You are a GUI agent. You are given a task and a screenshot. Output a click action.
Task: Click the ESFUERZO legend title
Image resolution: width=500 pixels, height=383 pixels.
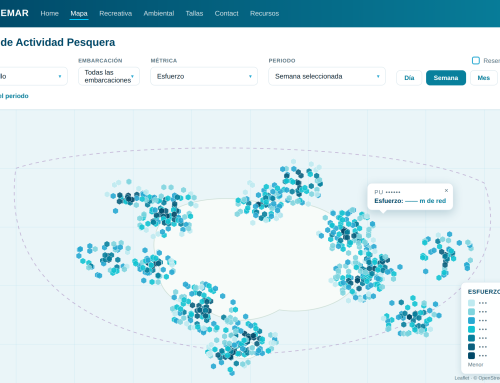(484, 292)
